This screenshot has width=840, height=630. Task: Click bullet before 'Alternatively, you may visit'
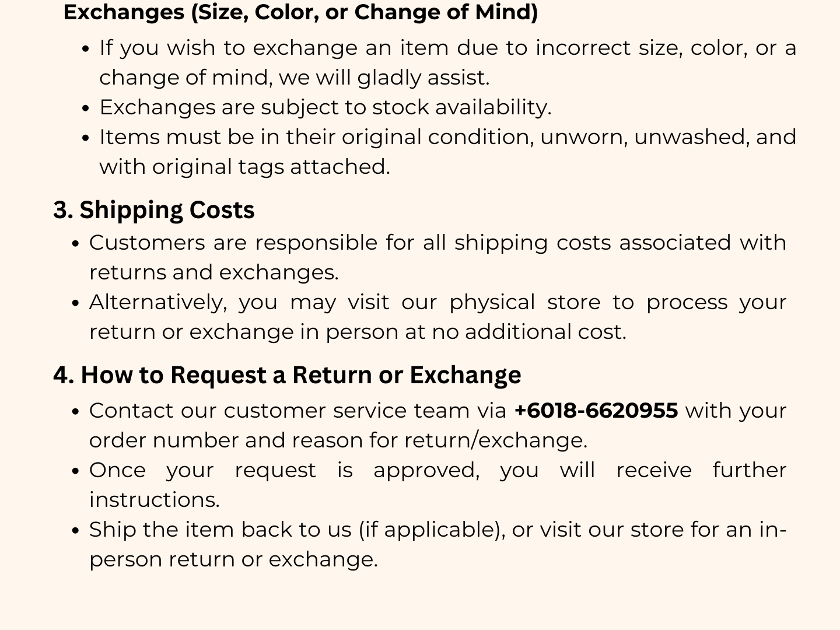point(75,303)
